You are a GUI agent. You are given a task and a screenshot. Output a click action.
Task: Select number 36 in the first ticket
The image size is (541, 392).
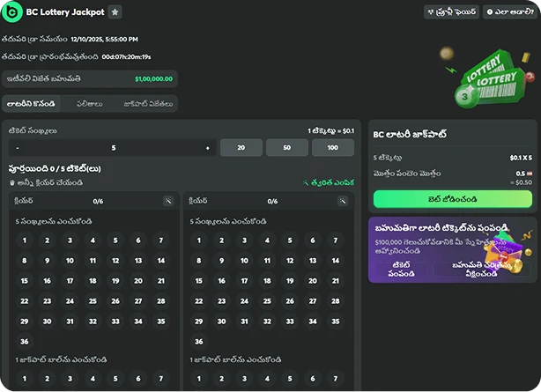coord(25,341)
